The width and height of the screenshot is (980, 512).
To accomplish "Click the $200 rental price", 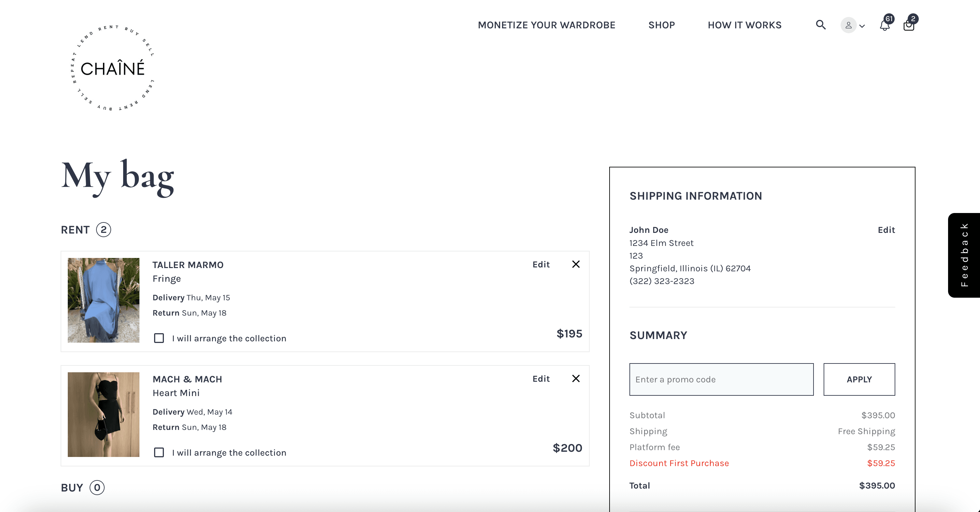I will [x=567, y=448].
